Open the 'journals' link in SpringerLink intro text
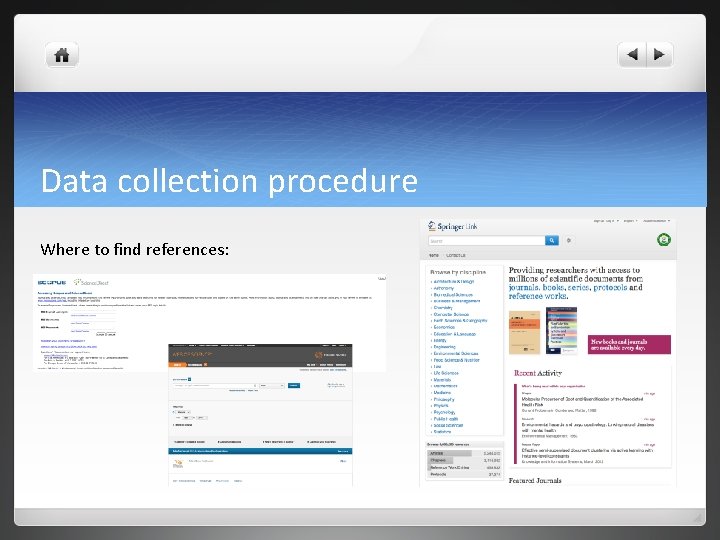Viewport: 720px width, 540px height. coord(523,287)
